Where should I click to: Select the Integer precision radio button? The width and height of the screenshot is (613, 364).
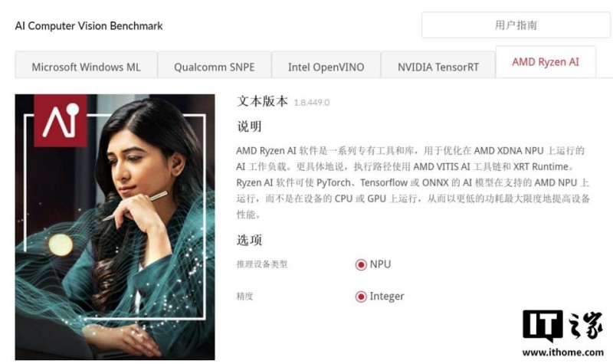click(x=360, y=297)
